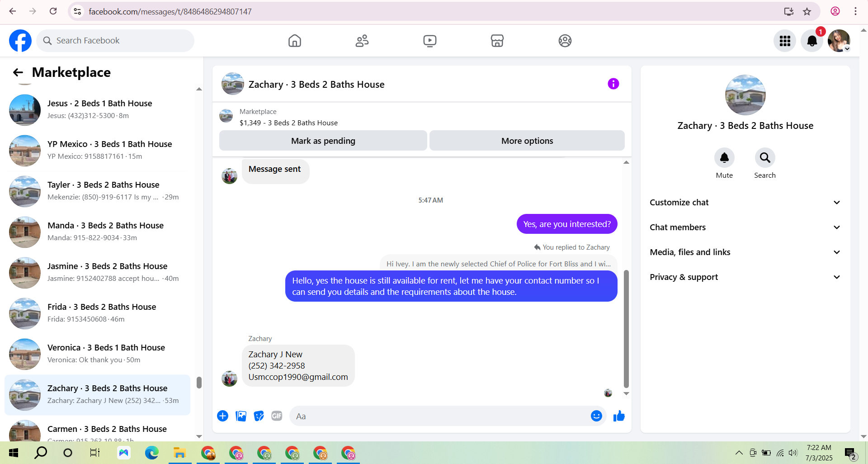Screen dimensions: 868x464
Task: Click the More options button
Action: (527, 141)
